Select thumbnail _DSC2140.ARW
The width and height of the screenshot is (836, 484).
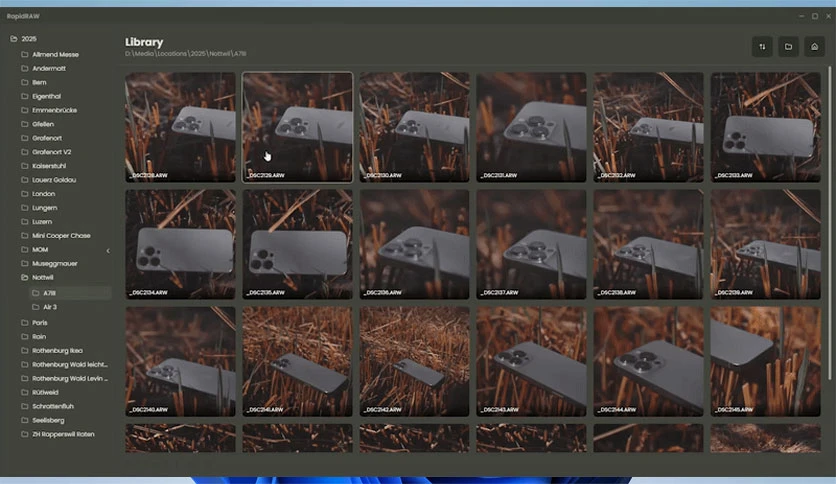(x=180, y=361)
